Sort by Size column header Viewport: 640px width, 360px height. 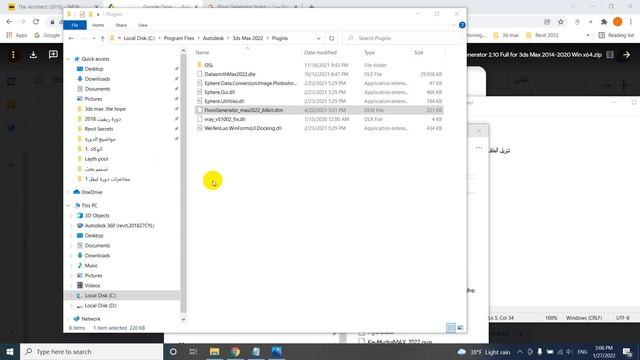point(419,53)
